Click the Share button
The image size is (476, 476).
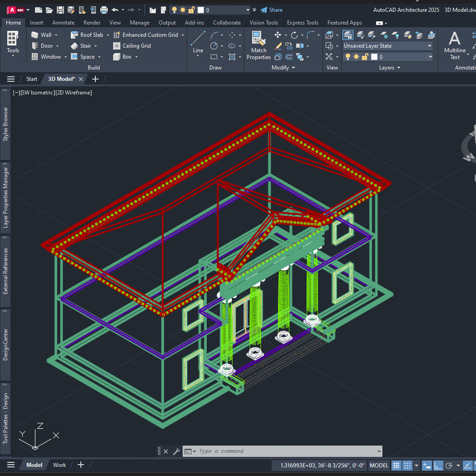coord(272,10)
